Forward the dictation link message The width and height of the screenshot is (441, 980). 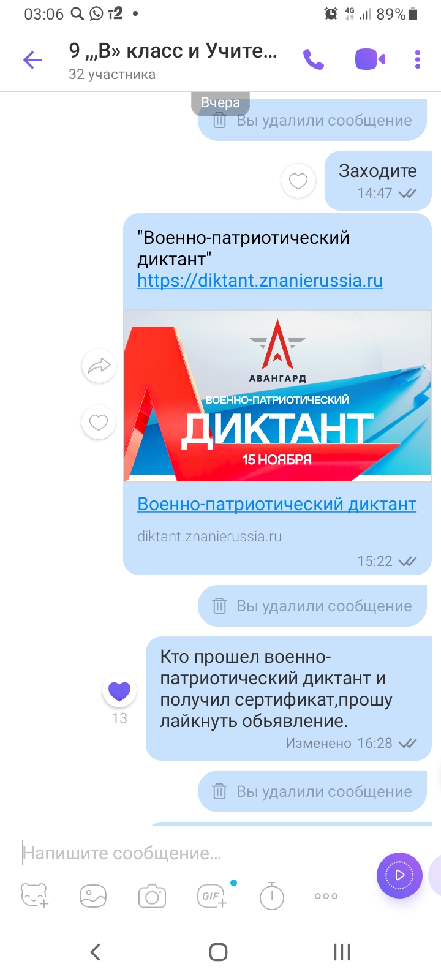99,366
